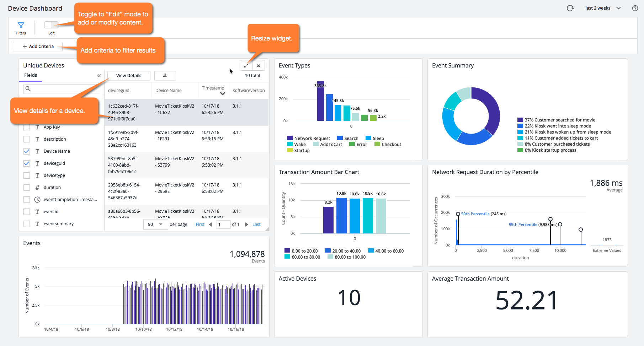Screen dimensions: 644x346
Task: Click the 0.00 to 20.00 legend swatch
Action: [287, 251]
